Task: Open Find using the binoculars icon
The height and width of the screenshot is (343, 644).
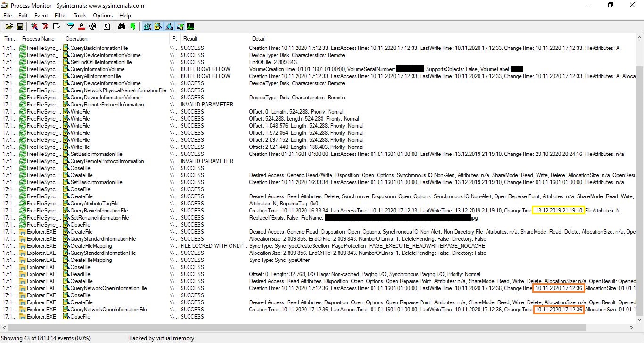Action: [x=122, y=26]
